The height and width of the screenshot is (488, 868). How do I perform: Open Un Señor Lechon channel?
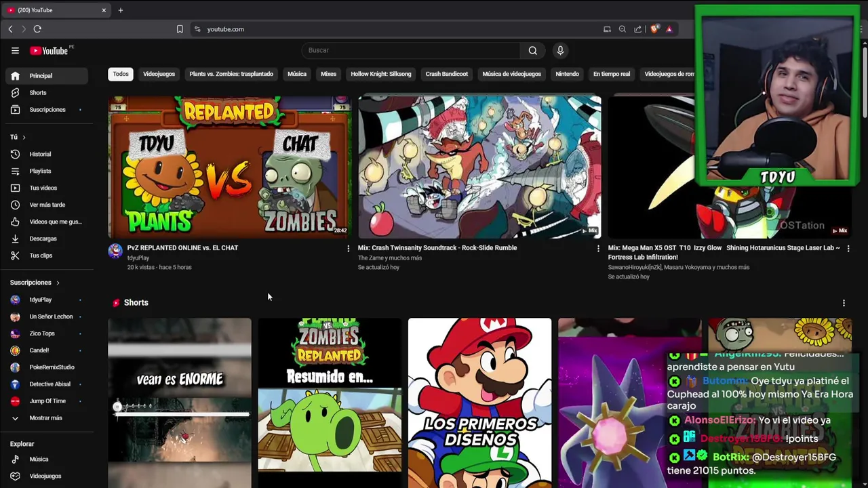(46, 317)
